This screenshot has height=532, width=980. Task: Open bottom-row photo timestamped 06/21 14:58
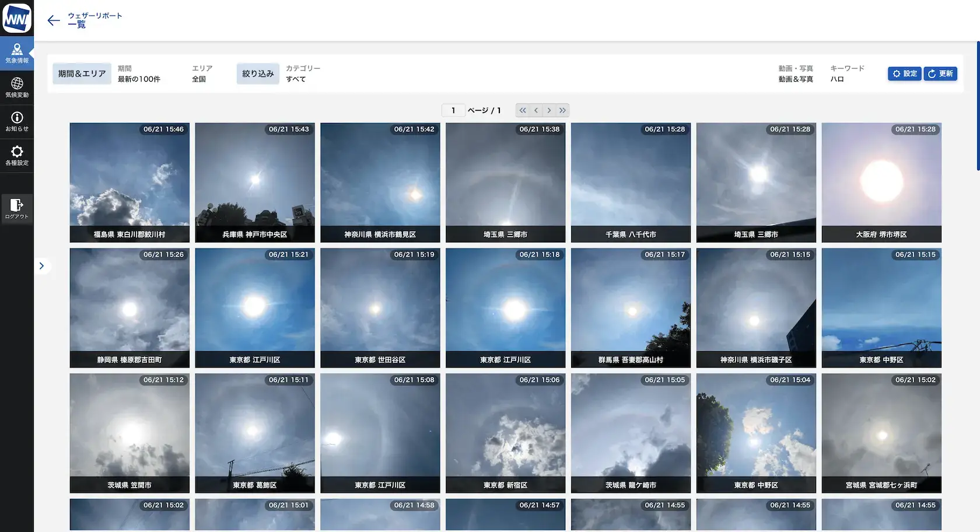pyautogui.click(x=380, y=514)
